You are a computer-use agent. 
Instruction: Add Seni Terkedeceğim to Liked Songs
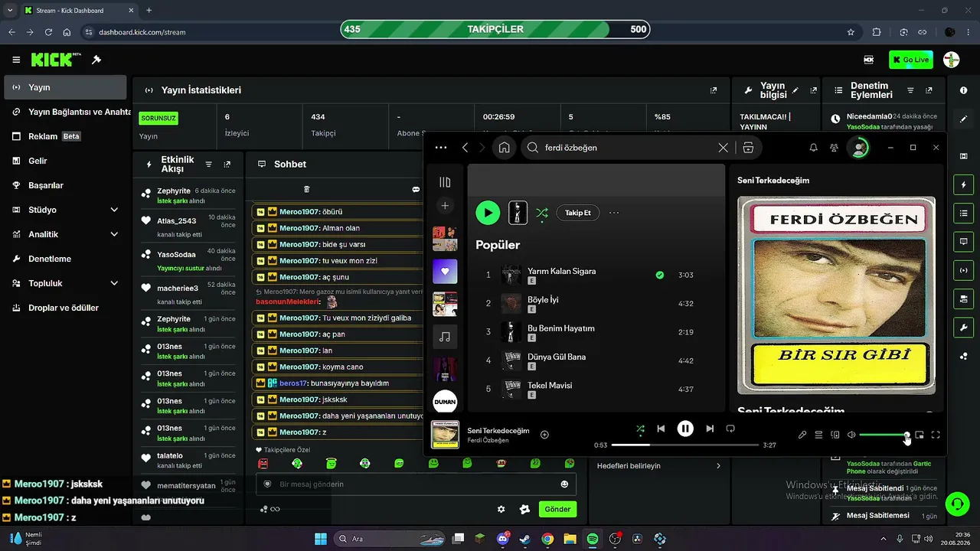[x=544, y=435]
